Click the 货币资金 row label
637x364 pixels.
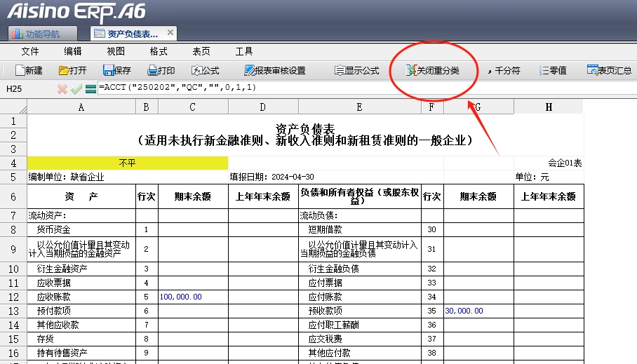pos(53,229)
